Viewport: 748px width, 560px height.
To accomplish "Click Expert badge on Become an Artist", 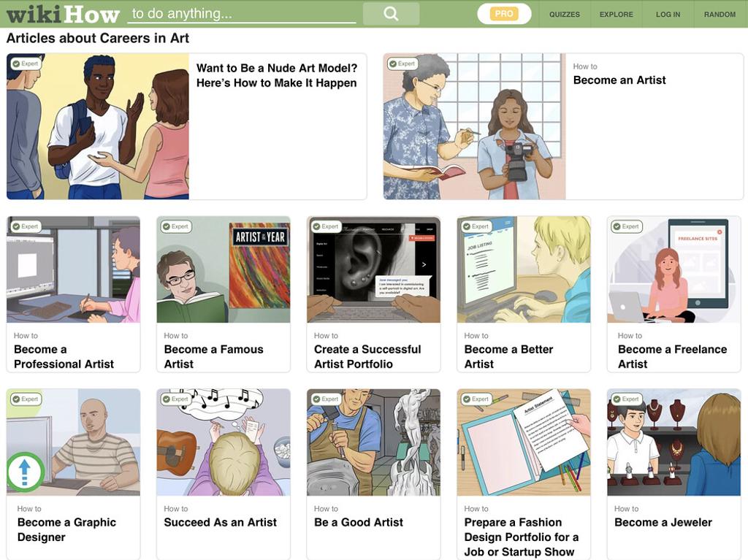I will pyautogui.click(x=402, y=64).
